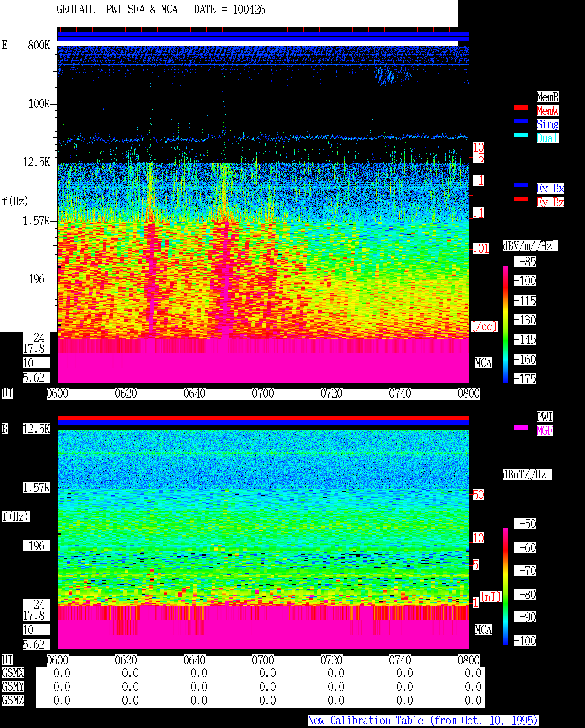Click the 0620 UT marker under E panel

(126, 393)
